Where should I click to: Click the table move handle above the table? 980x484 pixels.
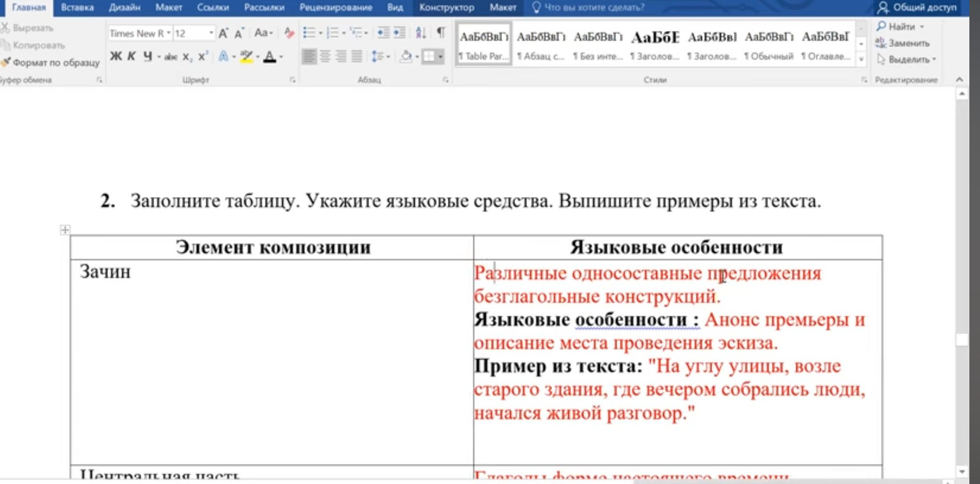65,230
